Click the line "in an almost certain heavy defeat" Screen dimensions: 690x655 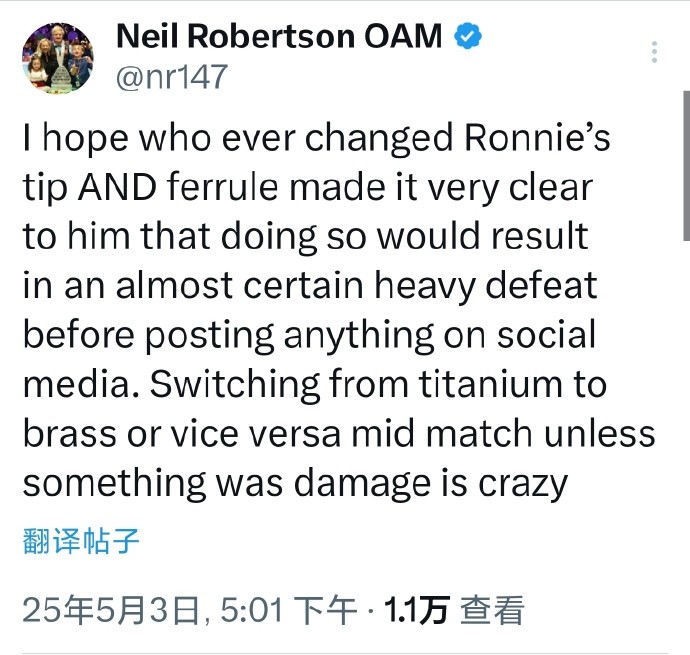[309, 286]
